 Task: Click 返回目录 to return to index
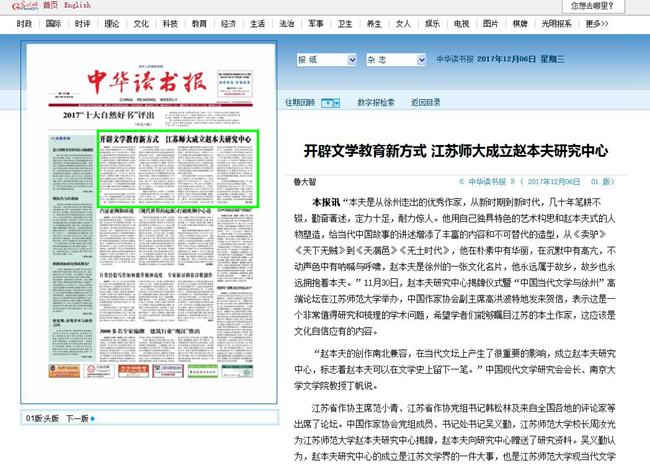tap(425, 103)
